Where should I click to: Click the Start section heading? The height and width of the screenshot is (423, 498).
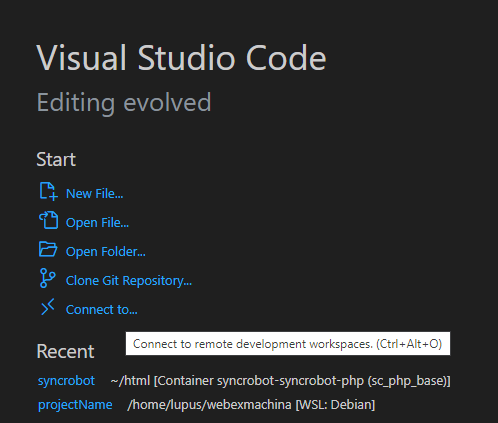coord(56,159)
